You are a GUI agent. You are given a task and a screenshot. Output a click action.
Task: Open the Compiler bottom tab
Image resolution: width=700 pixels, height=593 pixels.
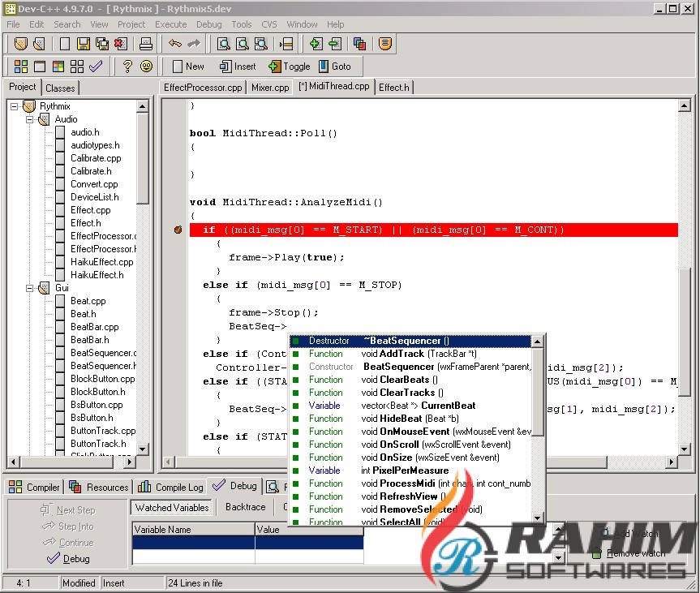tap(34, 488)
